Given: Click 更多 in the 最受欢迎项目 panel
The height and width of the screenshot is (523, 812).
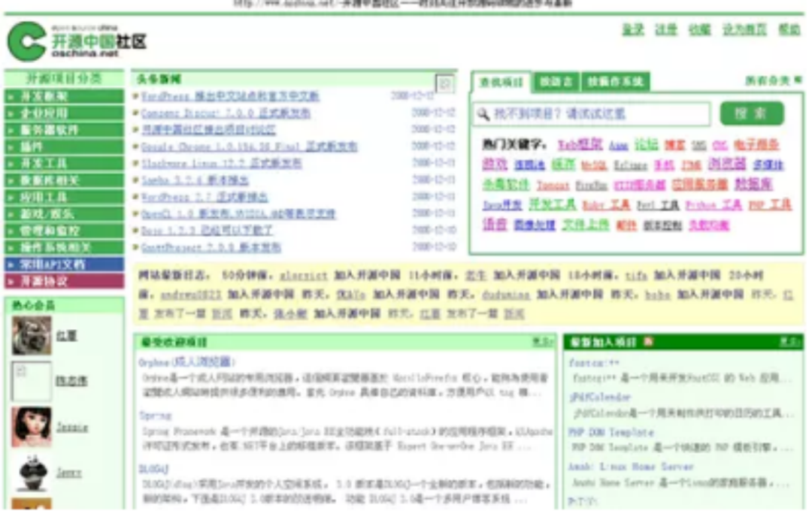Looking at the screenshot, I should (543, 342).
